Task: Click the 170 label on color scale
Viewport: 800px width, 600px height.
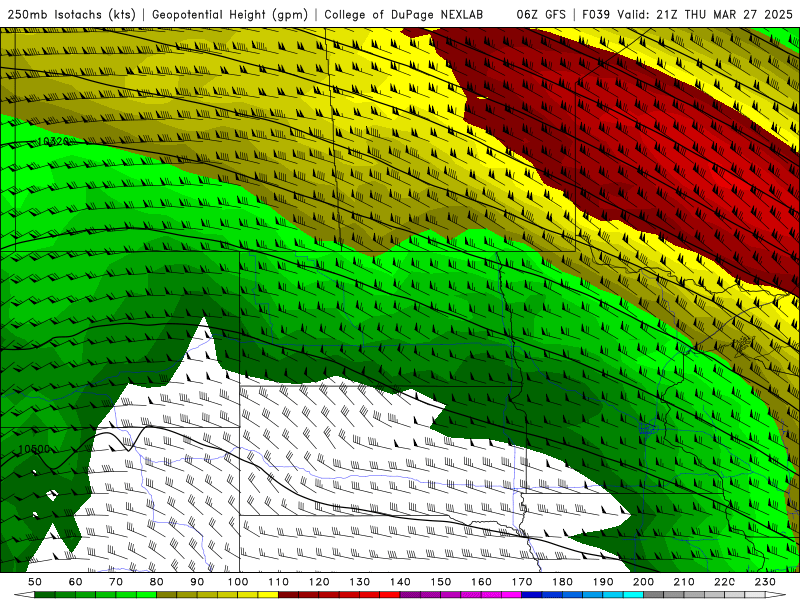Action: pyautogui.click(x=522, y=582)
